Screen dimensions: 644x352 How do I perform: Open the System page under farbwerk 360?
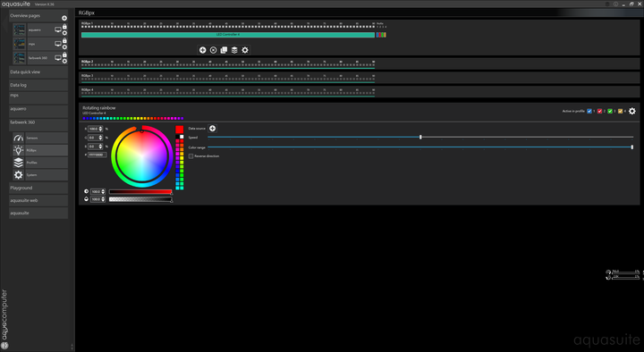[47, 175]
